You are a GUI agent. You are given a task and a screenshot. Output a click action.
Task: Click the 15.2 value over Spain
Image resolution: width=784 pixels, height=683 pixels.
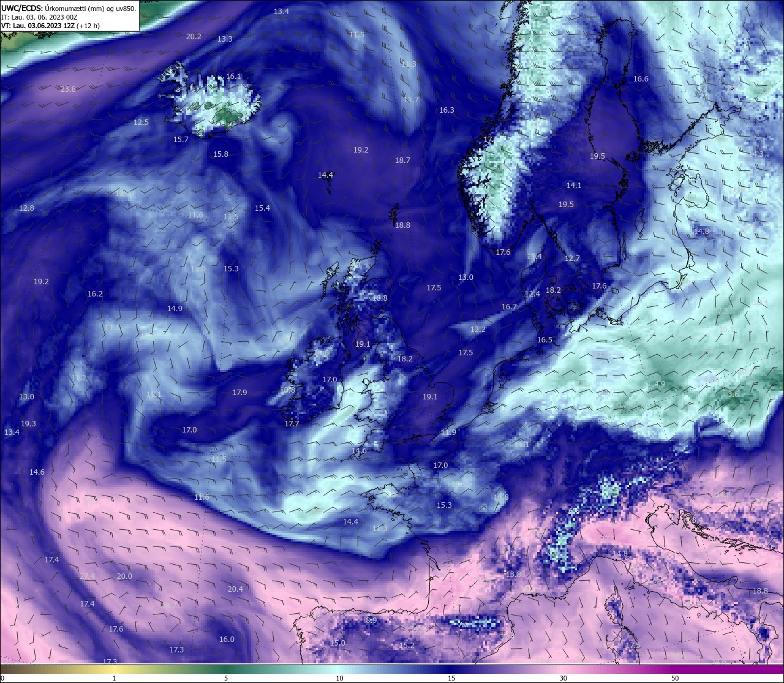[407, 646]
